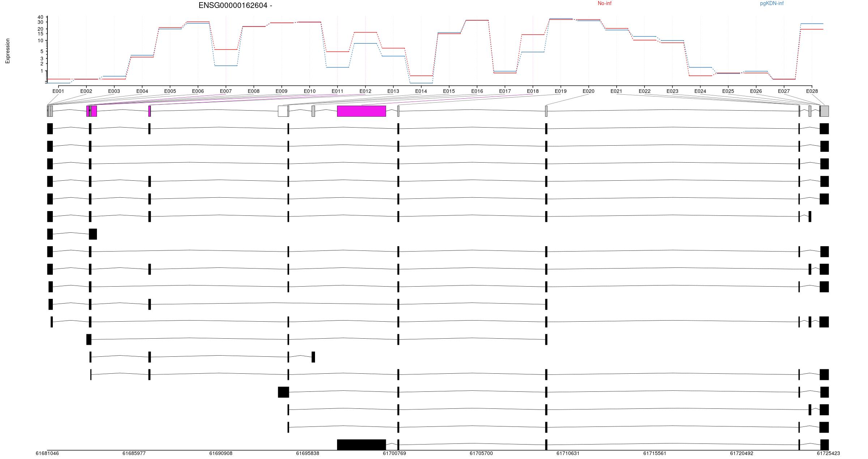Click genomic coordinate 61700769

[x=394, y=453]
